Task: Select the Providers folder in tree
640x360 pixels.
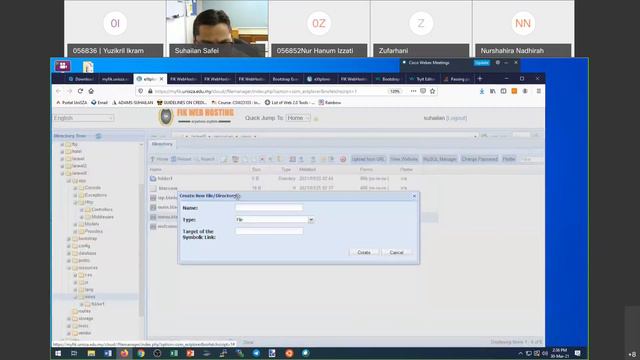Action: 94,231
